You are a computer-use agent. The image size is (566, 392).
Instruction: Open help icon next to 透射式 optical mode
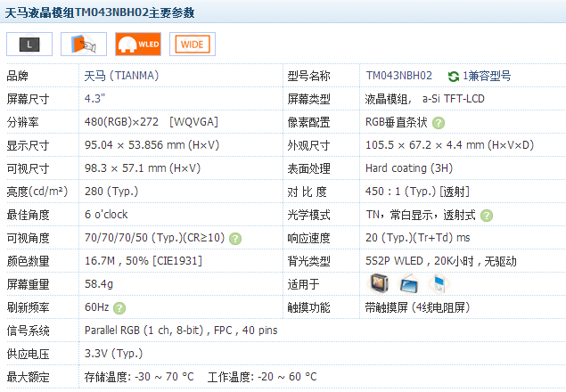click(487, 216)
